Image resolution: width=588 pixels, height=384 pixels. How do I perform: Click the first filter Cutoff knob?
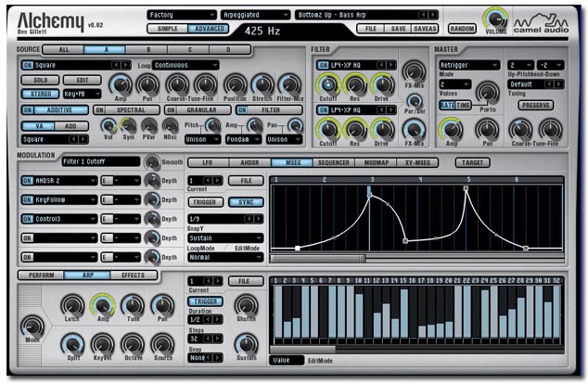point(328,84)
